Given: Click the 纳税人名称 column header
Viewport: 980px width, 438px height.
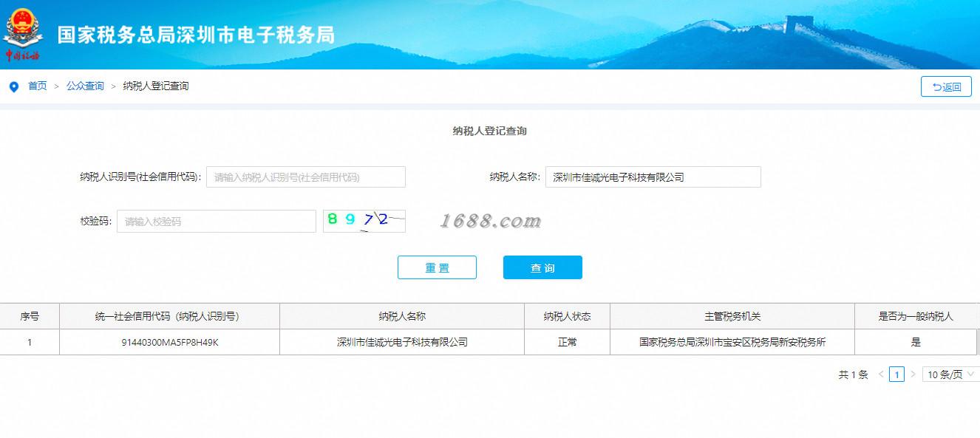Looking at the screenshot, I should tap(402, 316).
